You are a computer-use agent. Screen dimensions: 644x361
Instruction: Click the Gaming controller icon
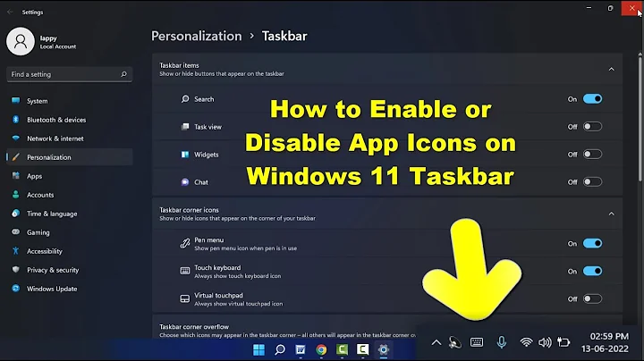tap(15, 231)
